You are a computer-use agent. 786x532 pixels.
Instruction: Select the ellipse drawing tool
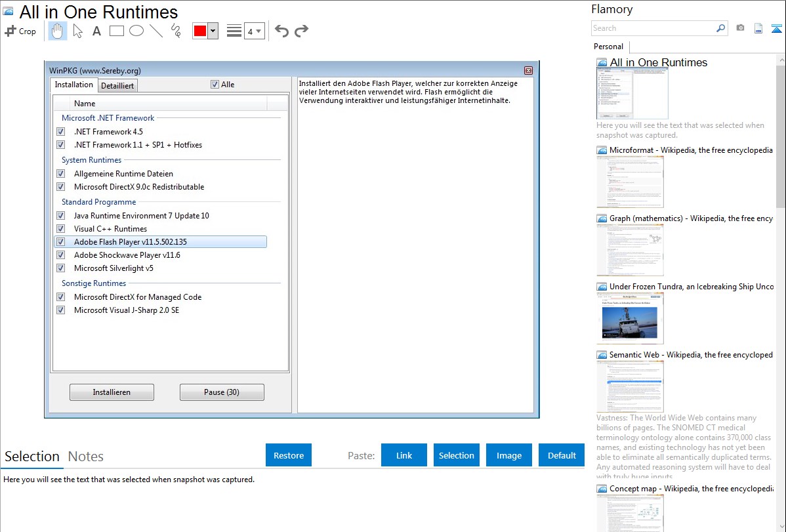click(136, 31)
